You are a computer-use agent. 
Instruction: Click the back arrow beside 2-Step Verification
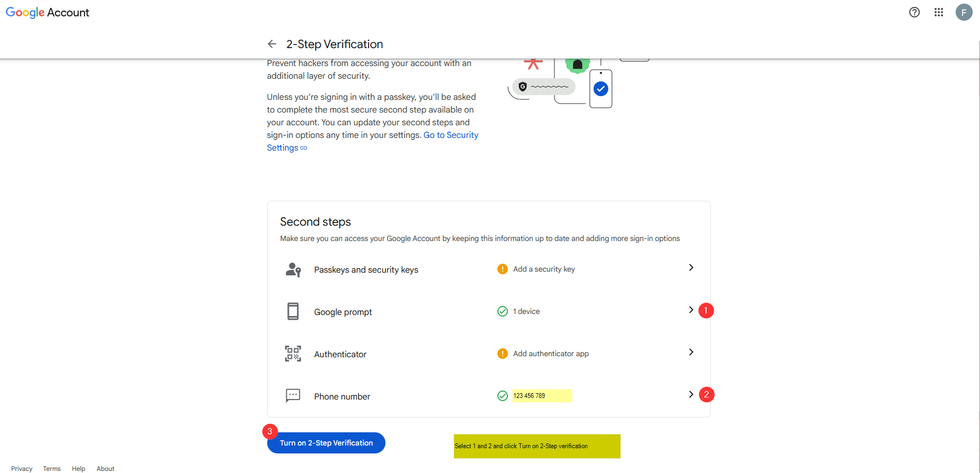coord(272,44)
